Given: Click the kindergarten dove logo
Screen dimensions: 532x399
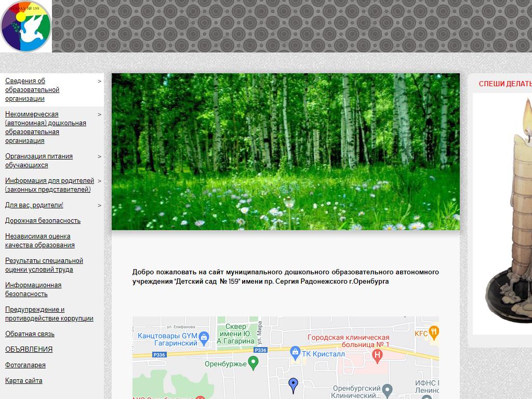Looking at the screenshot, I should pyautogui.click(x=25, y=26).
